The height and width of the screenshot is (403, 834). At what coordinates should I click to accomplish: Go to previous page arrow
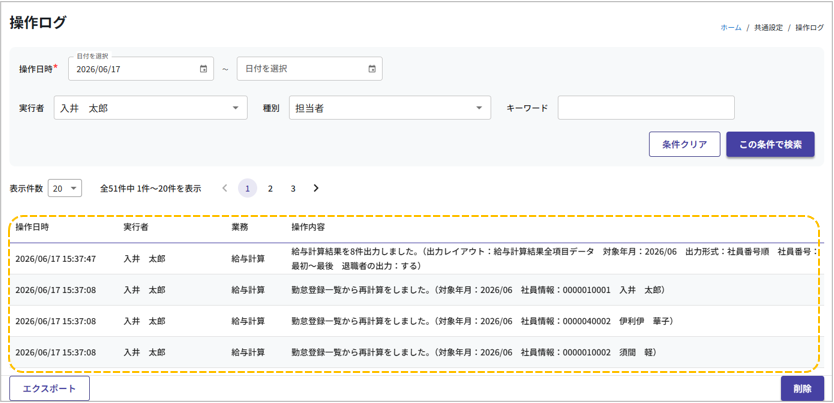tap(224, 188)
